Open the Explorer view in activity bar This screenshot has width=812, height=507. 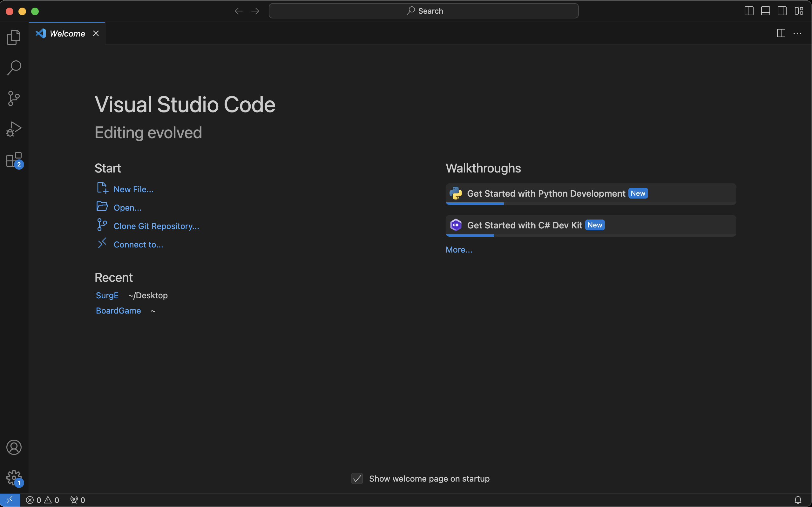14,37
